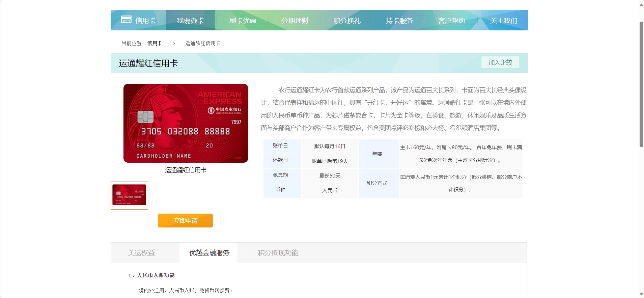Viewport: 644px width, 298px height.
Task: Open the 信用卡 navigation menu item
Action: pyautogui.click(x=145, y=21)
